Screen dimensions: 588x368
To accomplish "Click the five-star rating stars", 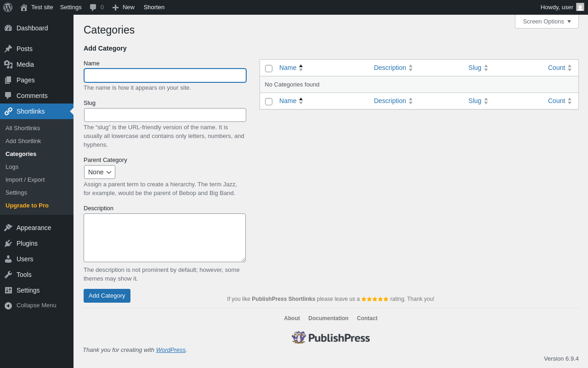I will coord(375,299).
